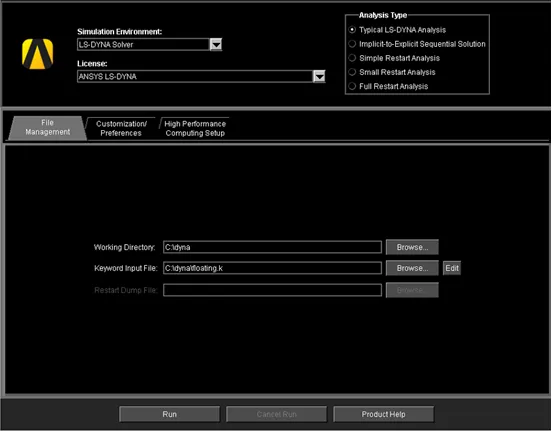
Task: Click the Restart Dump File Browse button
Action: click(x=412, y=290)
